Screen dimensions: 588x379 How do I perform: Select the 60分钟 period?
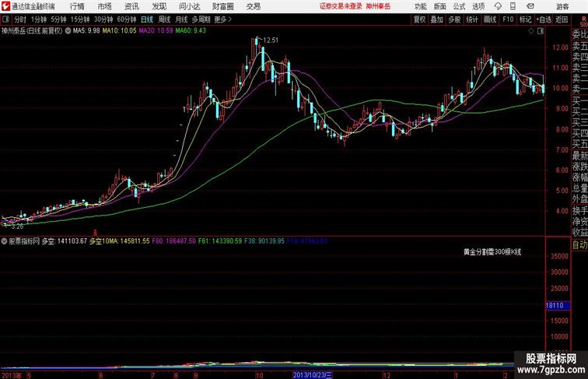127,19
